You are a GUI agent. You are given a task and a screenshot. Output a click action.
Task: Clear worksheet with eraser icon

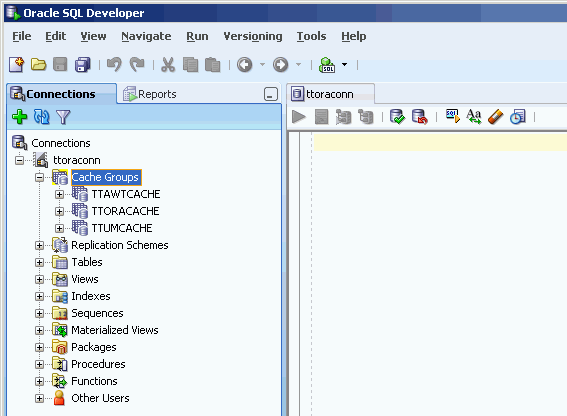tap(496, 117)
